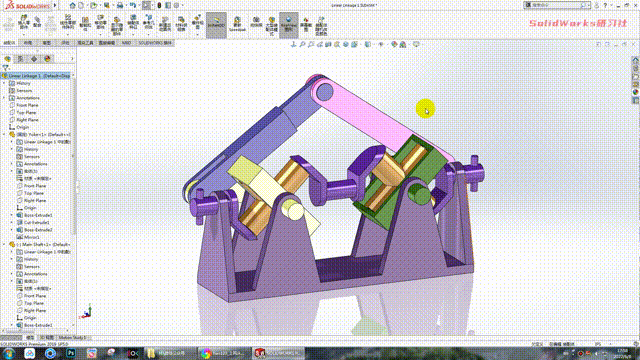Select the Cut-Extrude1 feature in the tree
640x360 pixels.
[x=36, y=222]
